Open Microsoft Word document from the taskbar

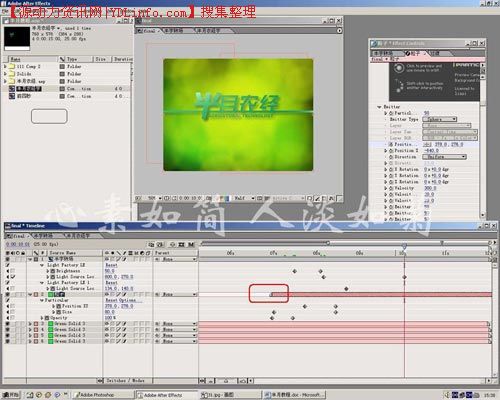(x=294, y=395)
